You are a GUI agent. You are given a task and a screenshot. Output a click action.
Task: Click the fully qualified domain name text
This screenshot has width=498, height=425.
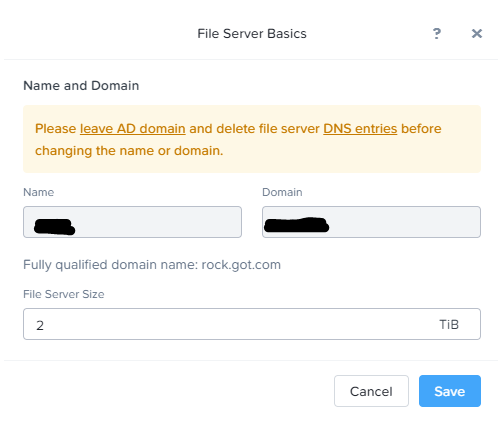click(152, 265)
